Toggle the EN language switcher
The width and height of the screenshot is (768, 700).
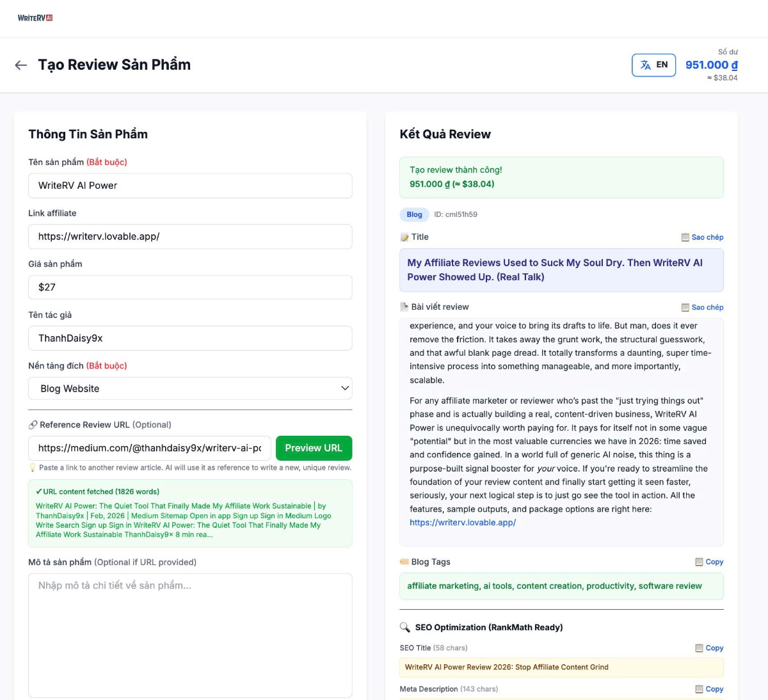pos(653,65)
